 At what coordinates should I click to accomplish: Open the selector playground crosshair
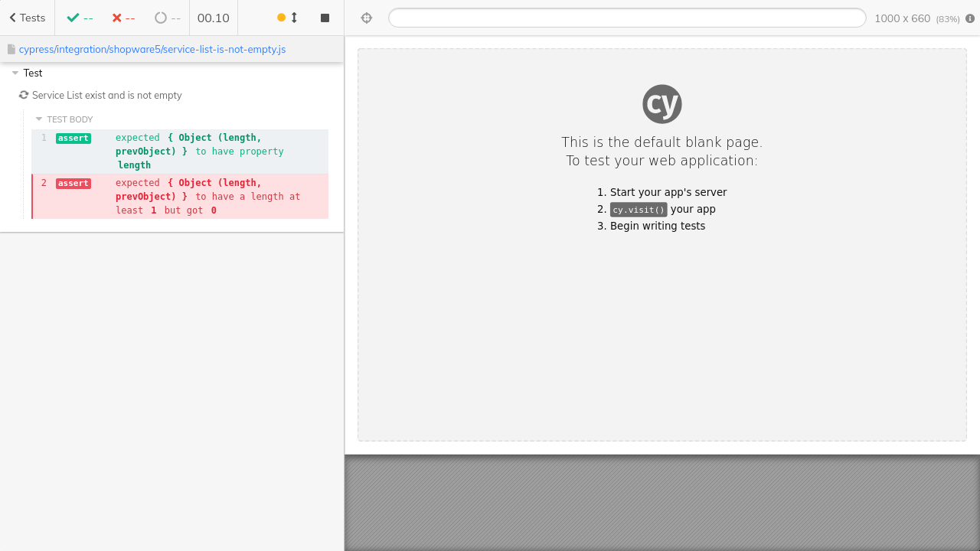[x=366, y=18]
